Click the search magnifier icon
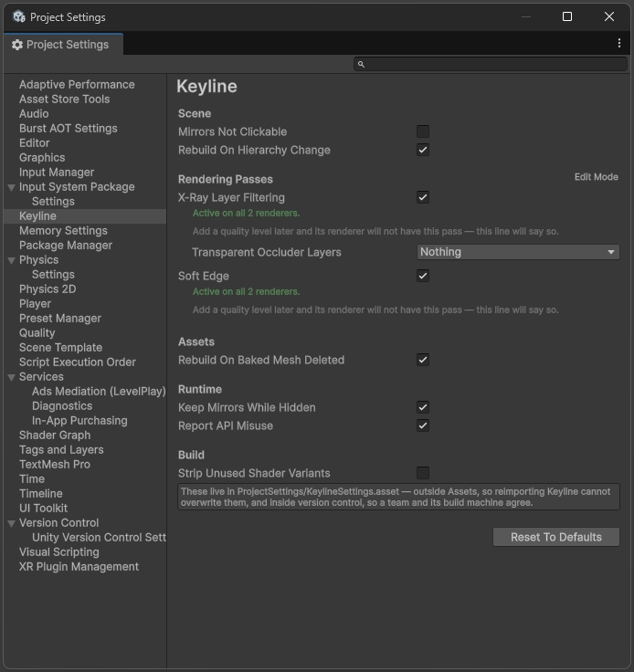This screenshot has height=672, width=634. click(361, 64)
